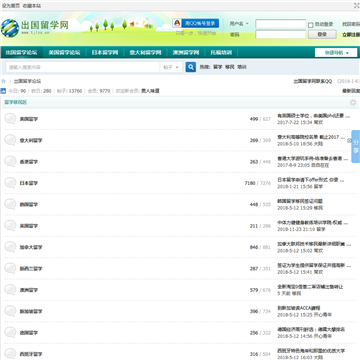
Task: Click into the forum search box
Action: (83, 67)
